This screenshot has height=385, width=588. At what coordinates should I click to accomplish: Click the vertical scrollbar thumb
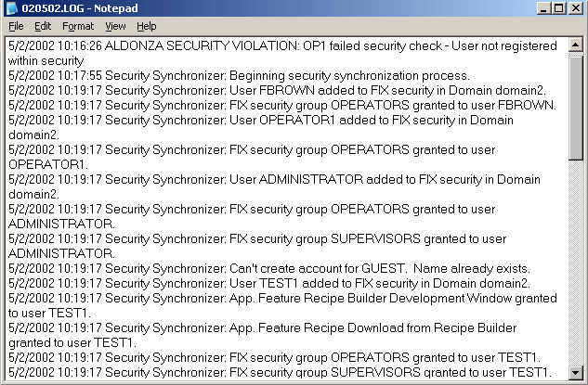[x=576, y=107]
